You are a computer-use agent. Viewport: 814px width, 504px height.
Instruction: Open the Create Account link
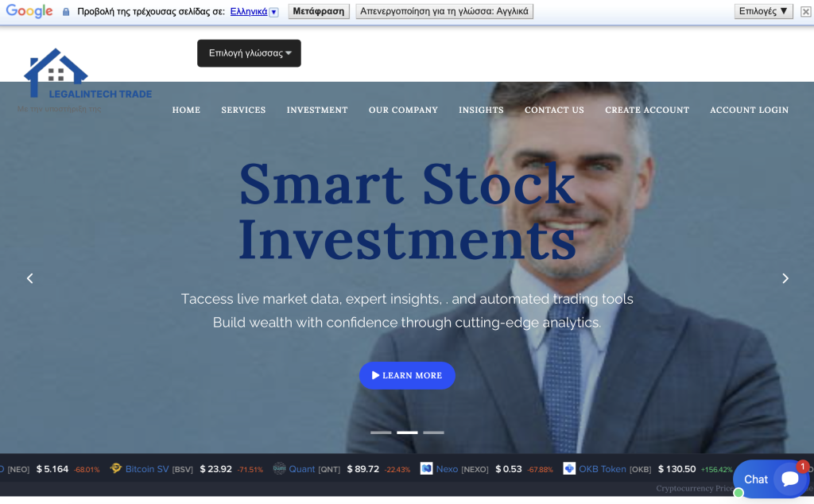point(647,110)
